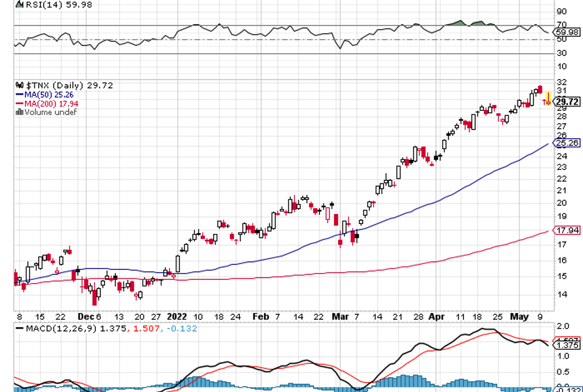
Task: Click the date label 24 before Feb
Action: pos(236,317)
